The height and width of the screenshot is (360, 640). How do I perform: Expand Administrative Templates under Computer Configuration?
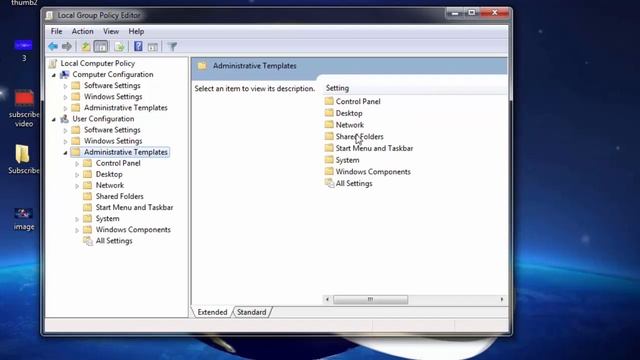65,108
